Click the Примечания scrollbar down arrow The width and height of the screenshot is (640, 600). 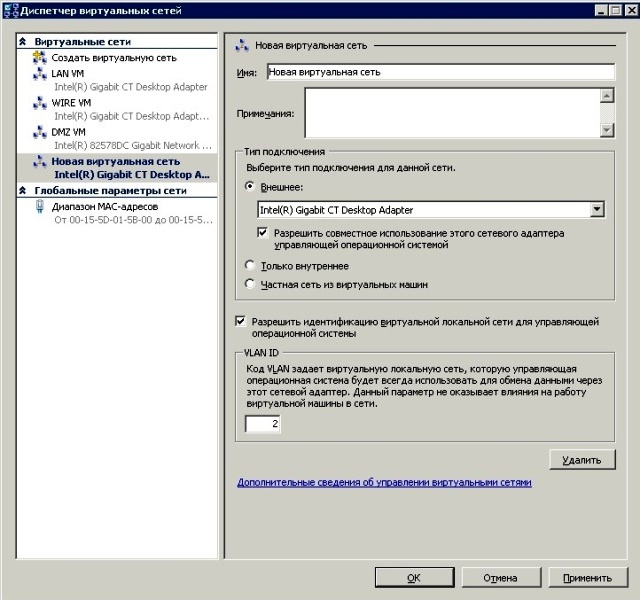click(x=607, y=130)
